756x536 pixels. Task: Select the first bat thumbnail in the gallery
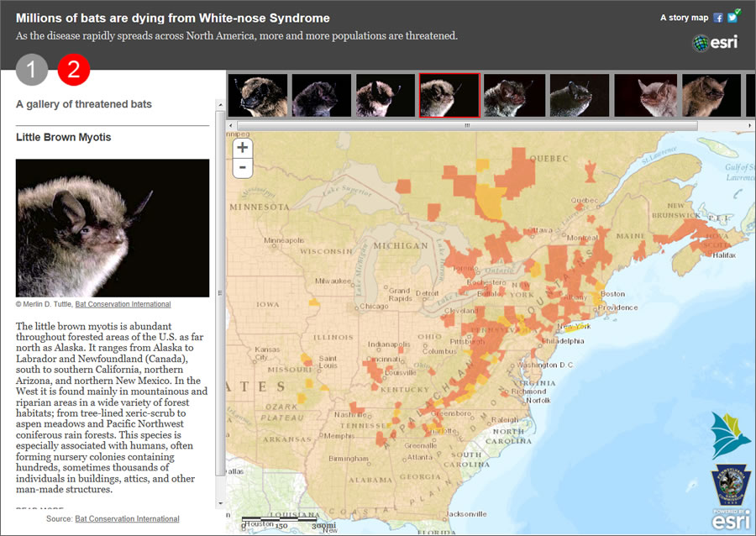click(x=258, y=95)
